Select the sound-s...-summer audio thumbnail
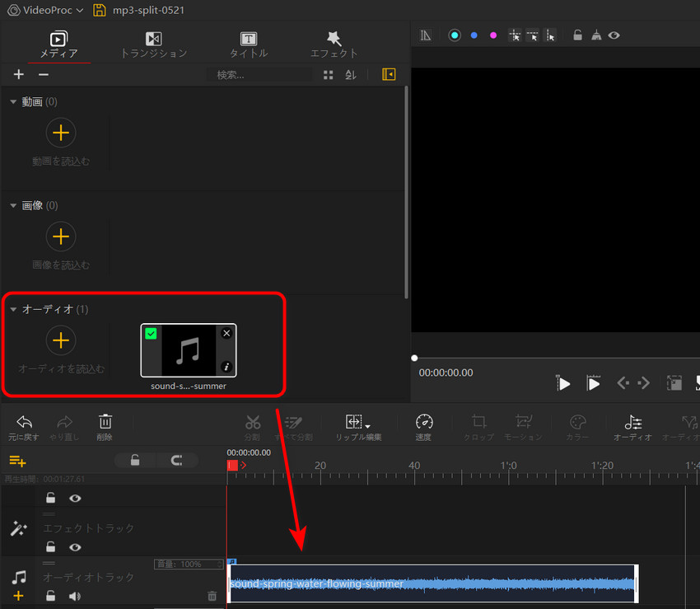The width and height of the screenshot is (700, 609). point(189,350)
